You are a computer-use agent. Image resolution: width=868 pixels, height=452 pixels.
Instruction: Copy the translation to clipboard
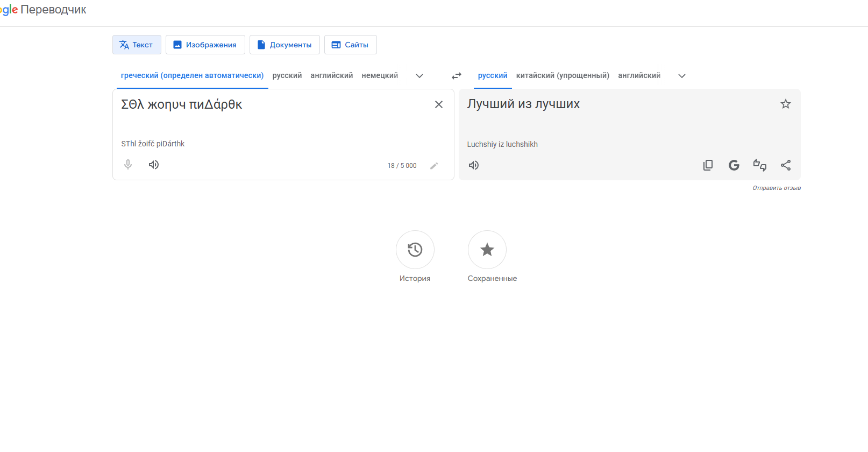(x=708, y=165)
